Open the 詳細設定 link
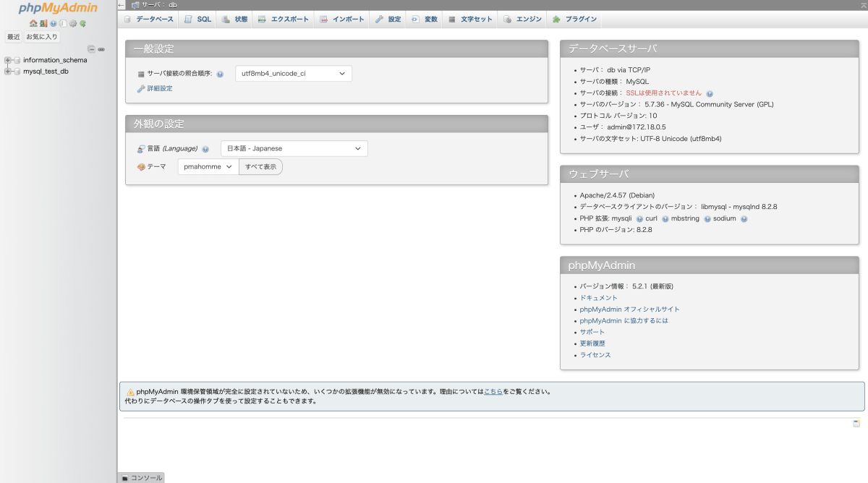This screenshot has width=868, height=483. (x=160, y=88)
